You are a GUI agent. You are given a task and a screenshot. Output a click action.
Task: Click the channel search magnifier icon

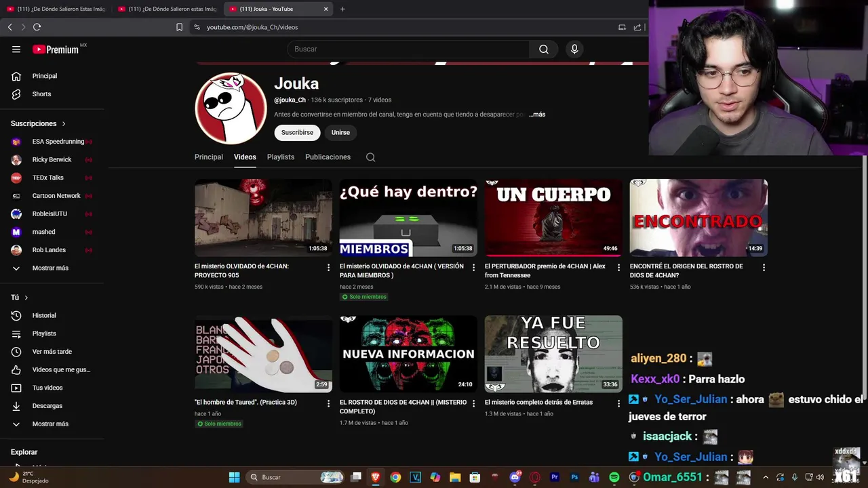coord(370,157)
